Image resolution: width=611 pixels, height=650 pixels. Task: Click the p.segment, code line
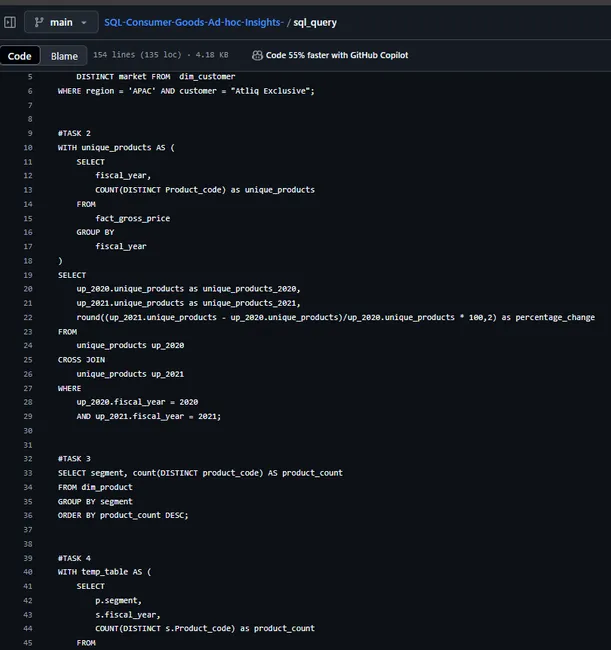(x=119, y=600)
